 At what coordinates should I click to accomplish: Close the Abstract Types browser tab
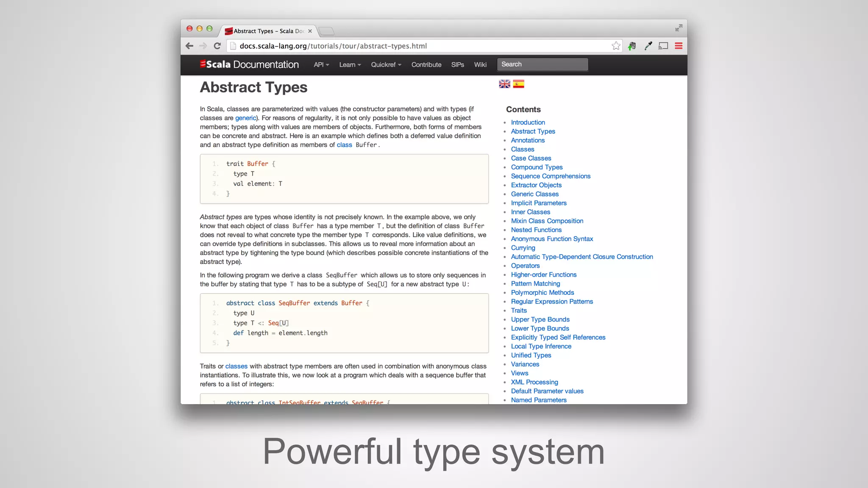[x=310, y=31]
